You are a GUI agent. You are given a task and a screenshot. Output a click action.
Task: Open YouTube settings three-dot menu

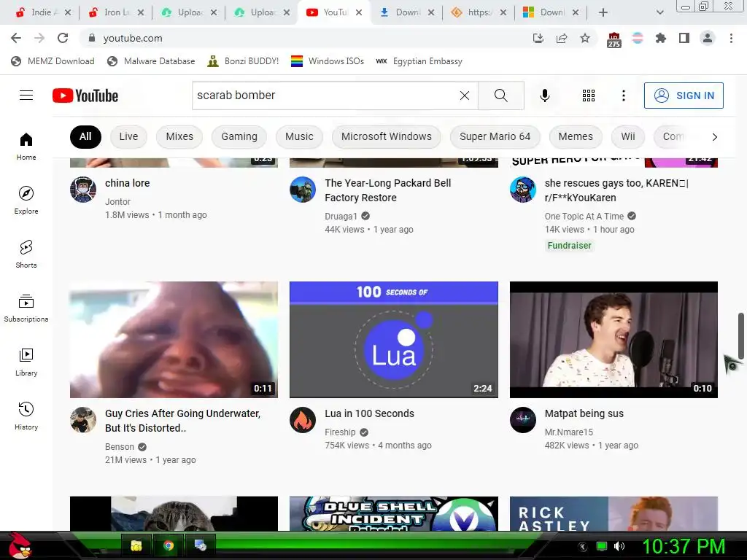[623, 96]
